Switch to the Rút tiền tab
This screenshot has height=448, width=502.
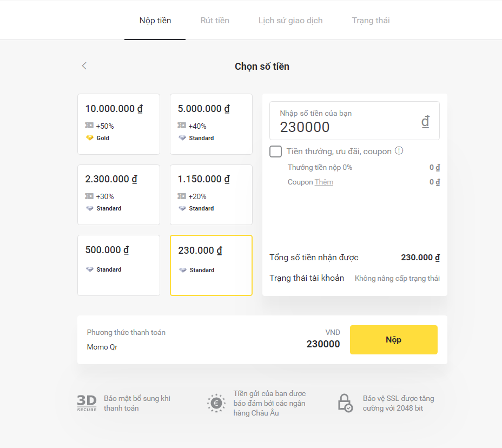(215, 21)
